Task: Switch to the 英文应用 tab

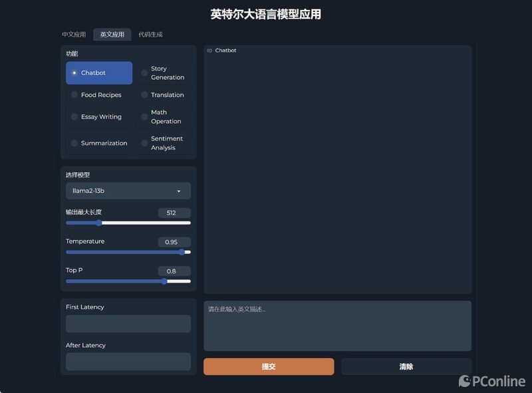Action: pos(112,35)
